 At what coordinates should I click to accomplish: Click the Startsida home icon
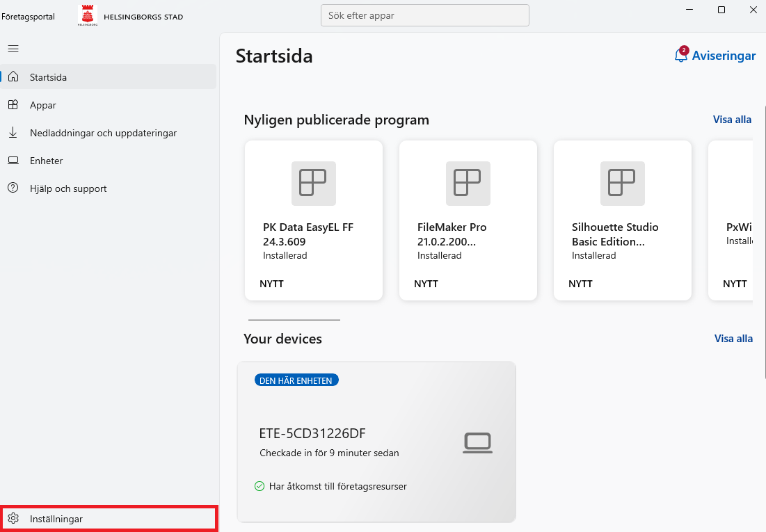point(13,76)
